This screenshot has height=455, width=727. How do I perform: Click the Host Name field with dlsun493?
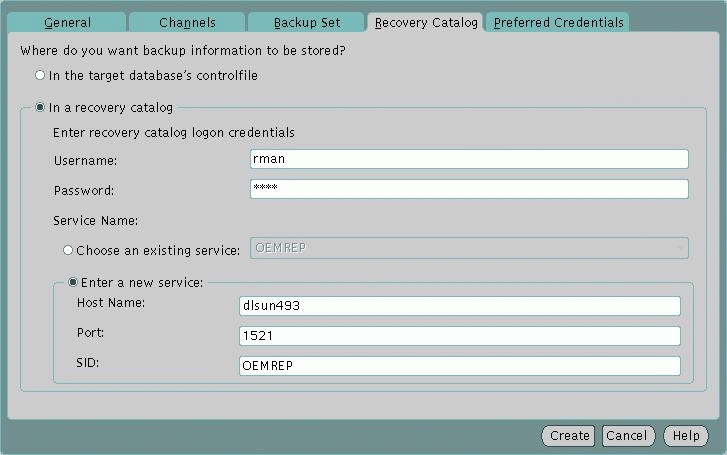[460, 306]
